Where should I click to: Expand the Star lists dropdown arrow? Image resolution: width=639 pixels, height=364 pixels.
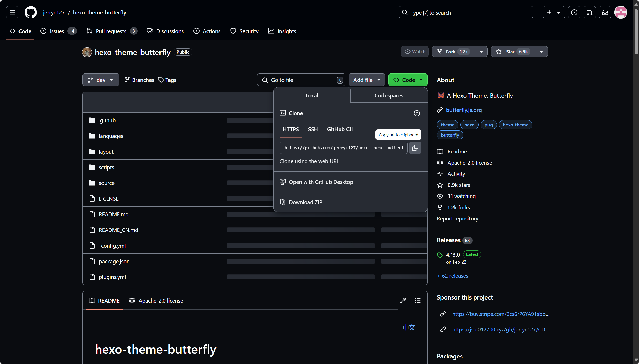(541, 52)
